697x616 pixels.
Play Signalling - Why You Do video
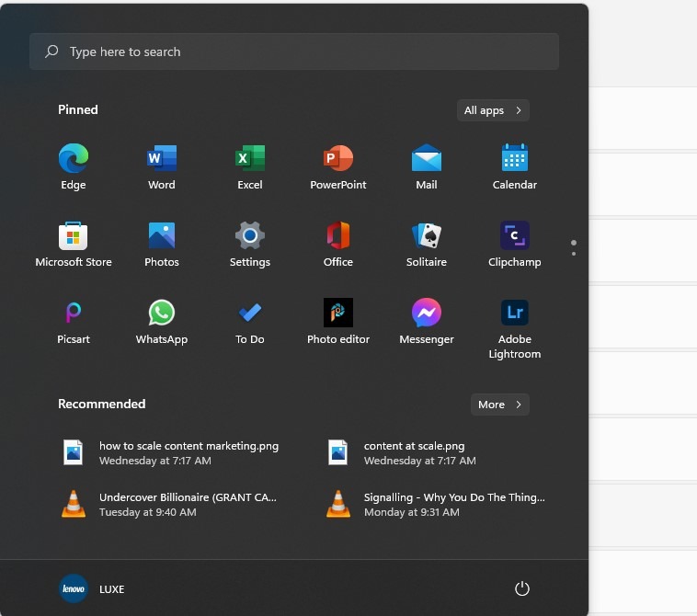438,505
